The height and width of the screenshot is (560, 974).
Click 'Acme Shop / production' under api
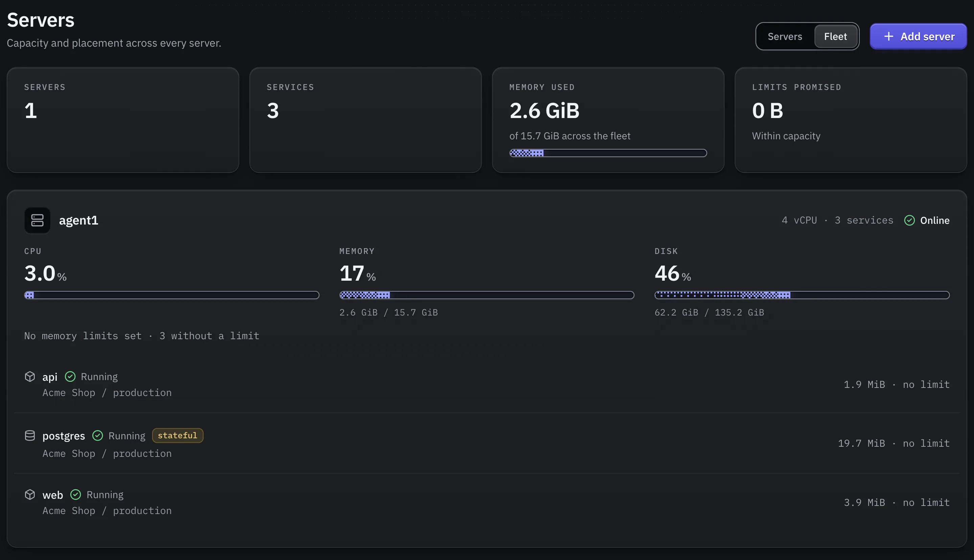[x=107, y=393]
